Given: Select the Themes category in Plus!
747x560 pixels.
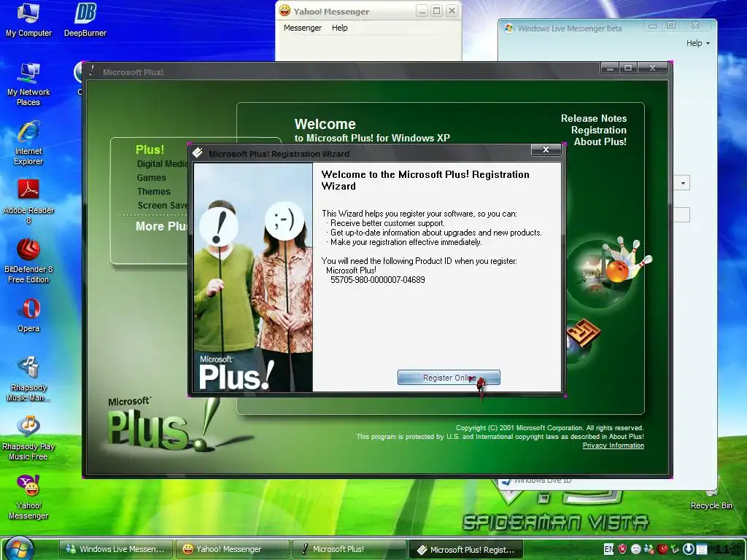Looking at the screenshot, I should coord(154,192).
